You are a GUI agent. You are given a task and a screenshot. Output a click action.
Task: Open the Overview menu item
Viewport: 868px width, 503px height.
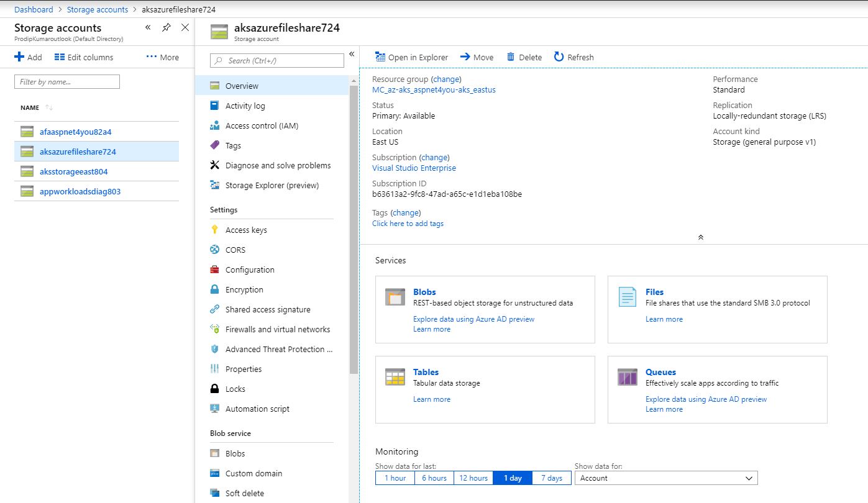point(272,86)
